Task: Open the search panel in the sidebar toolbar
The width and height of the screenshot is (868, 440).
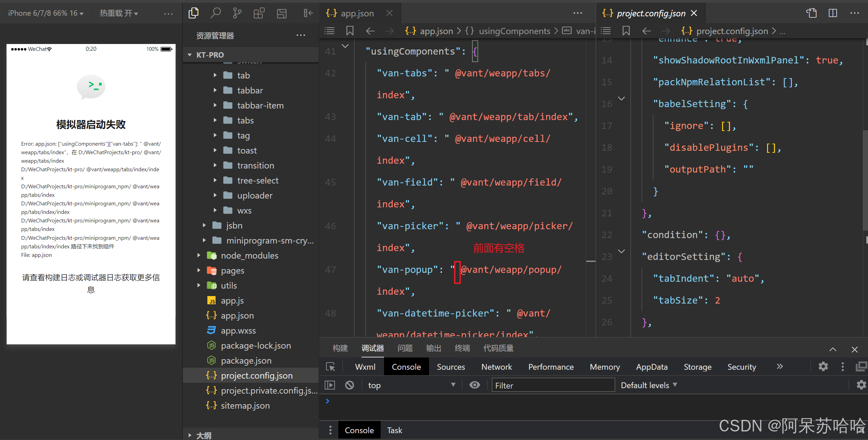Action: [216, 13]
